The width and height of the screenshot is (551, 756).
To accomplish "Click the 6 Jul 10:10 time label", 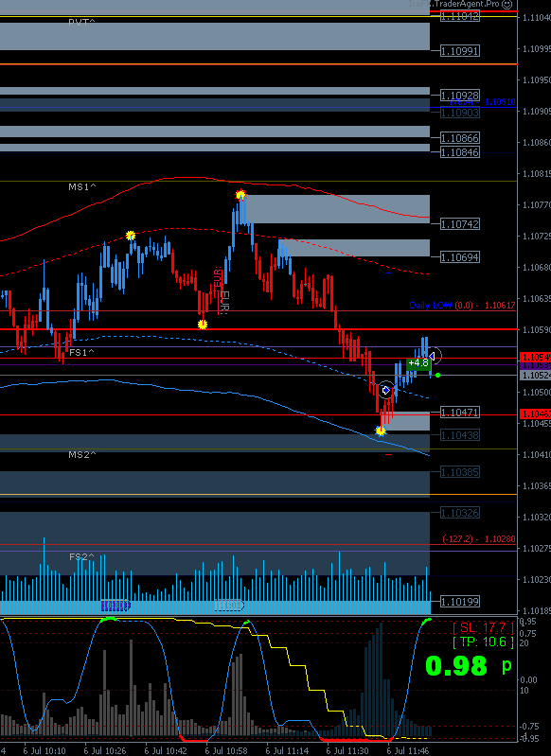I will tap(46, 751).
